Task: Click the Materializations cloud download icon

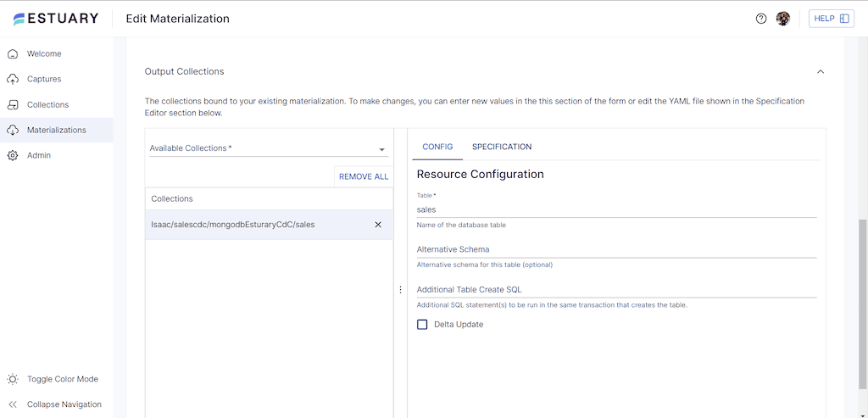Action: pos(12,130)
